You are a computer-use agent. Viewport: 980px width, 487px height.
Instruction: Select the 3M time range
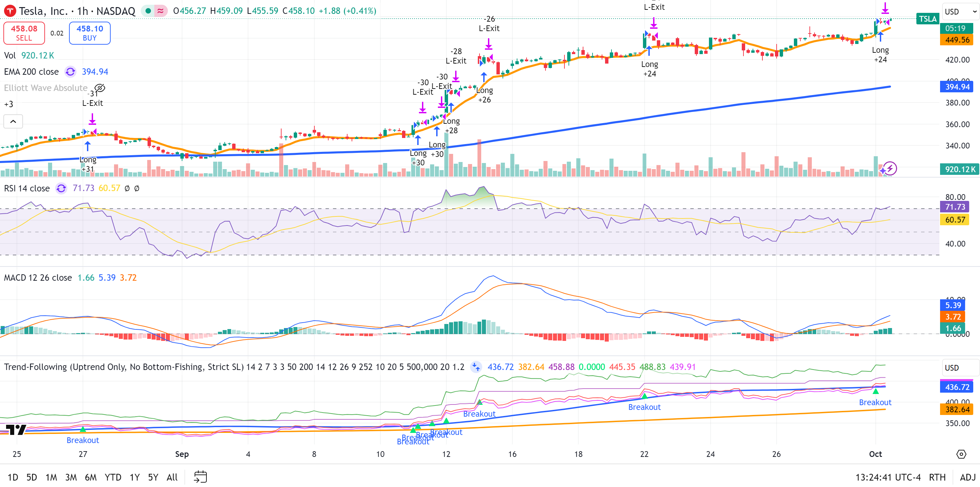(71, 478)
